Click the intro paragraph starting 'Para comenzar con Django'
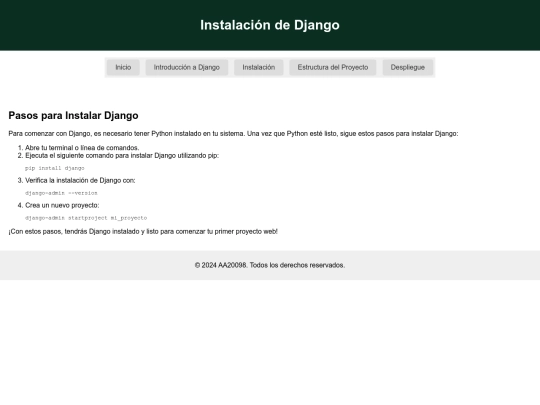The width and height of the screenshot is (540, 405). point(233,134)
